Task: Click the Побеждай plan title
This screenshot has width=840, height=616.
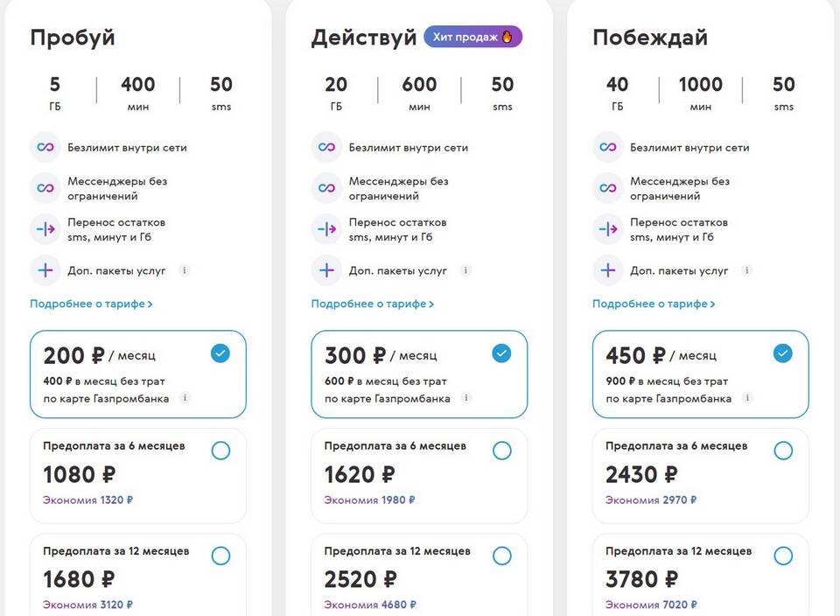Action: pos(650,38)
